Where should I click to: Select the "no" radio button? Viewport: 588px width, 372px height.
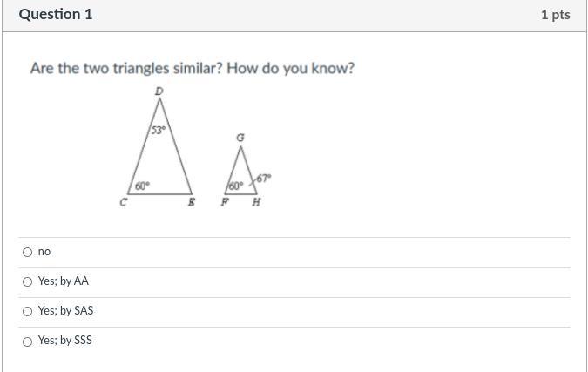[x=27, y=252]
